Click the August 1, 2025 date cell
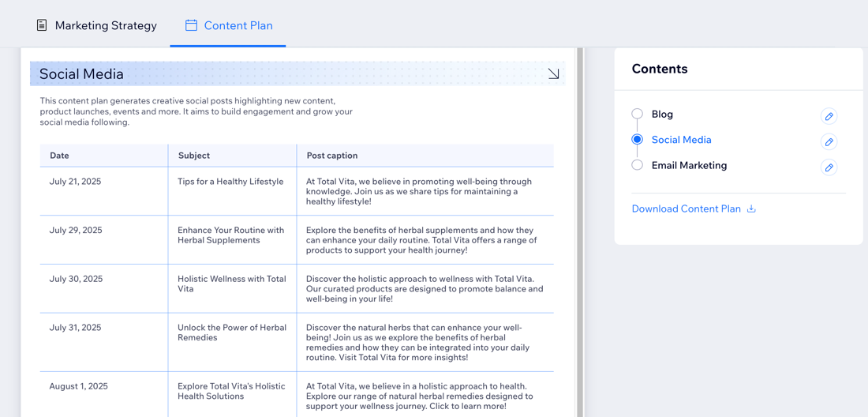Image resolution: width=868 pixels, height=417 pixels. click(x=79, y=386)
